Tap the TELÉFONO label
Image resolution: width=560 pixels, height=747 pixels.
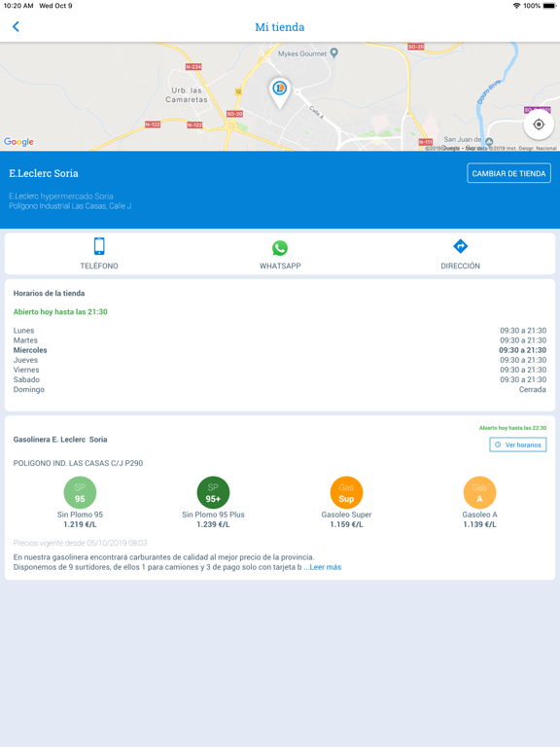coord(99,266)
